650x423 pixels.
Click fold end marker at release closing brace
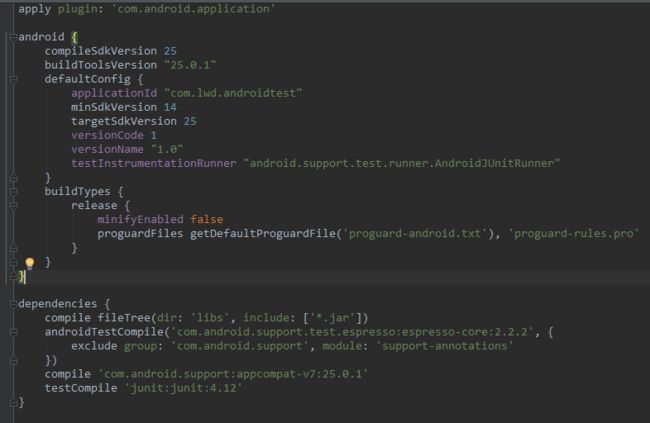13,248
